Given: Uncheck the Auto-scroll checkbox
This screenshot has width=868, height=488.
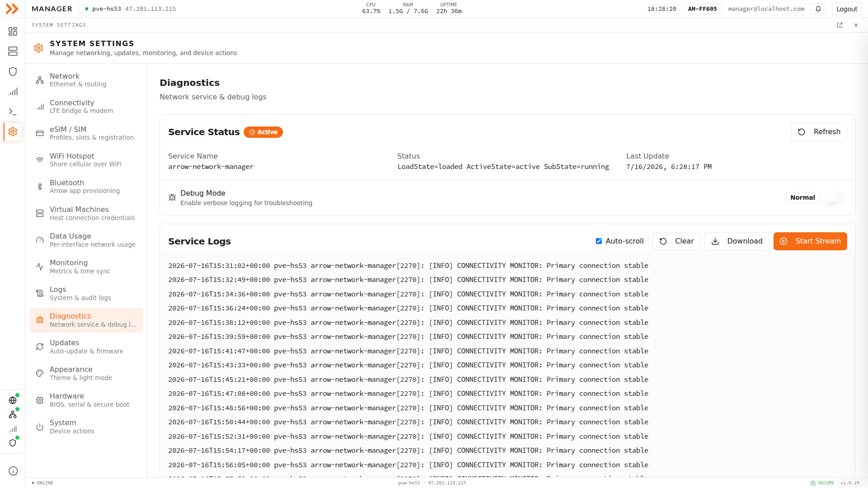Looking at the screenshot, I should pos(599,241).
